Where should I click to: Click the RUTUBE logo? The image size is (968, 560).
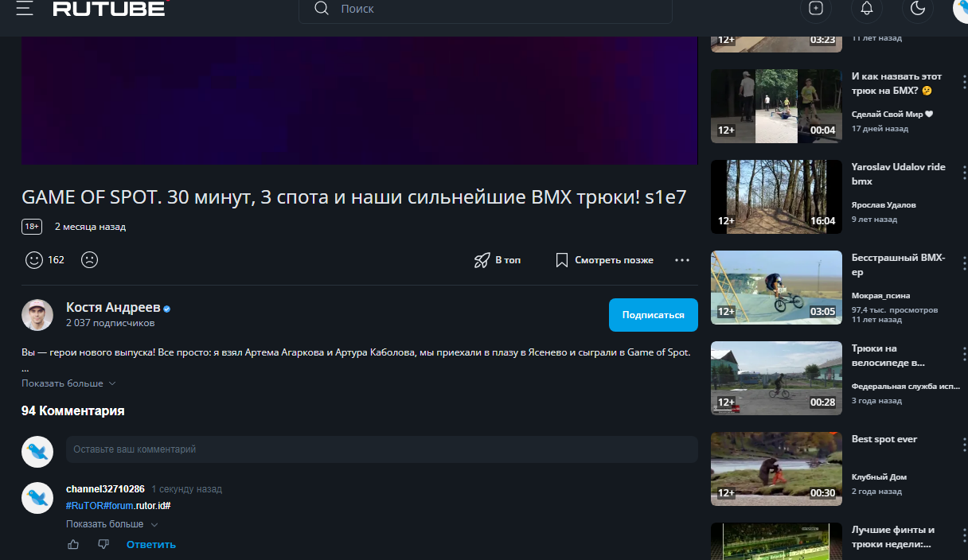point(110,8)
